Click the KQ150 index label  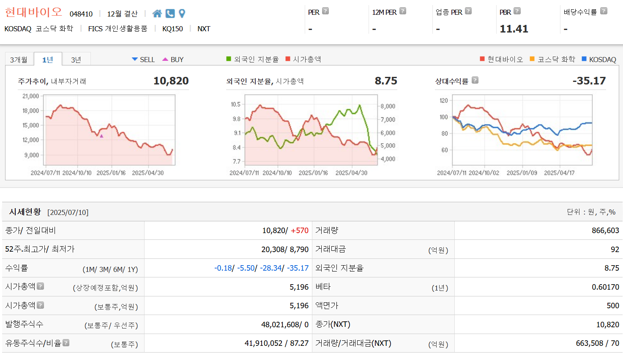[x=172, y=29]
